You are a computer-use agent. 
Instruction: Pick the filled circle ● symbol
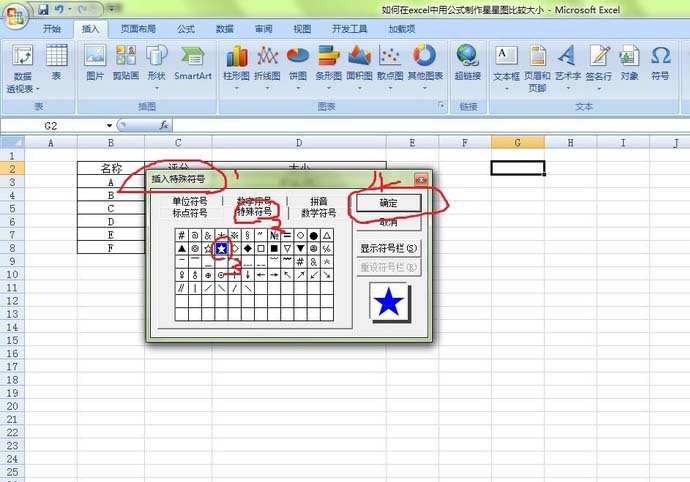tap(313, 235)
